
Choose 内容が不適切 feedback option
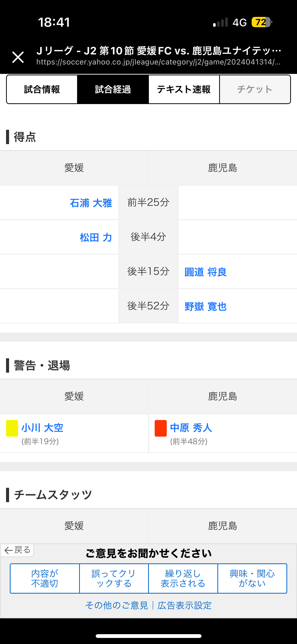pyautogui.click(x=45, y=578)
